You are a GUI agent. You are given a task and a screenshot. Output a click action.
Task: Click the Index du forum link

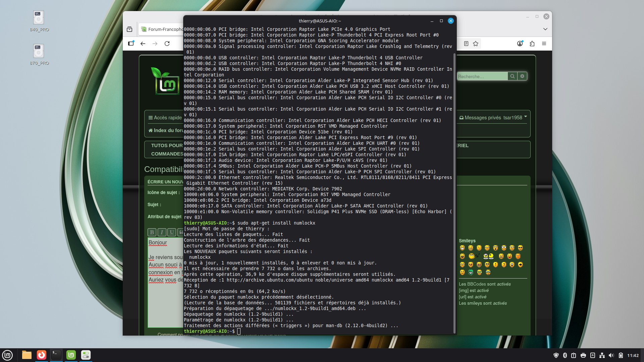166,130
